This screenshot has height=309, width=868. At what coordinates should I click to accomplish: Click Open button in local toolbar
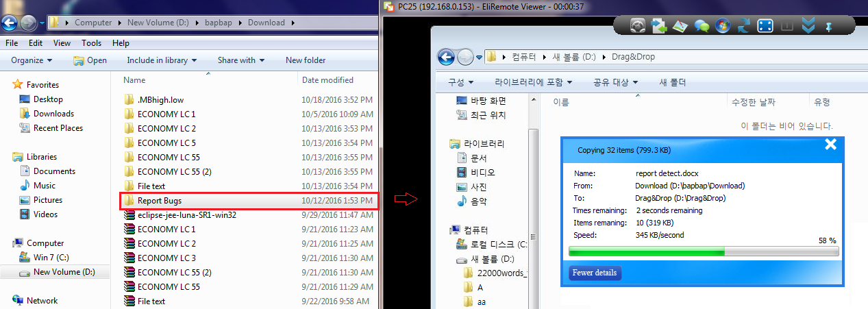click(90, 60)
